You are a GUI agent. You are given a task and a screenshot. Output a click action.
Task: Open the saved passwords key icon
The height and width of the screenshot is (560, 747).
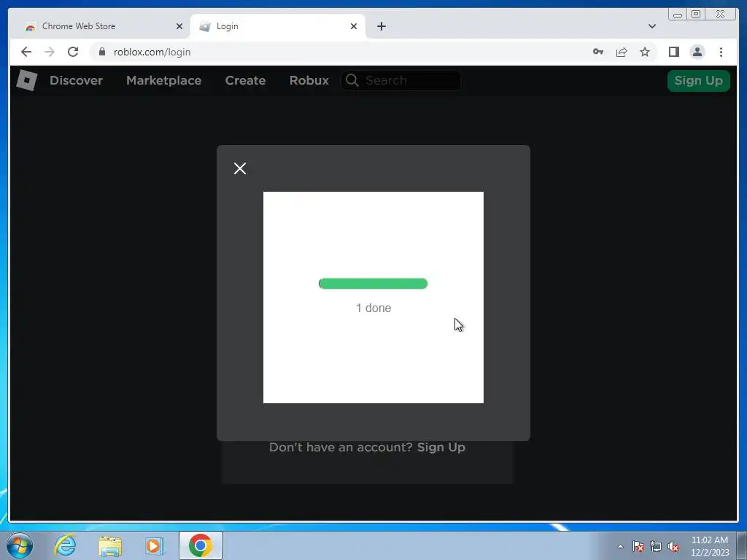(598, 52)
